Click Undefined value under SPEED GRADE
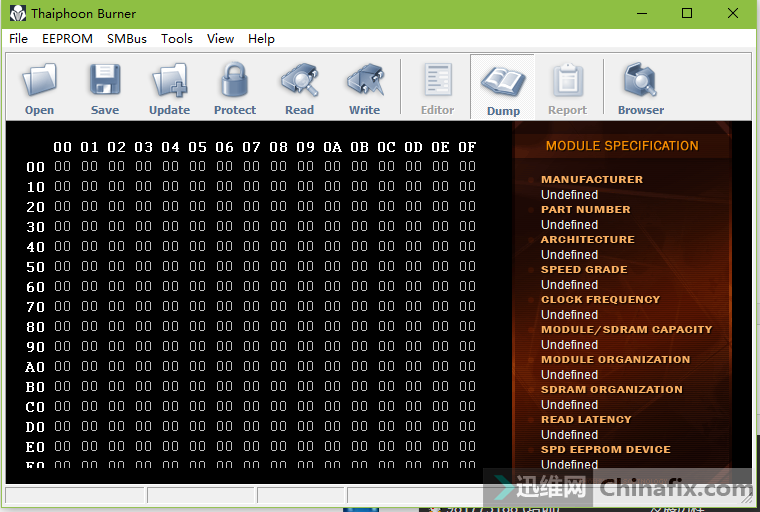 tap(570, 285)
